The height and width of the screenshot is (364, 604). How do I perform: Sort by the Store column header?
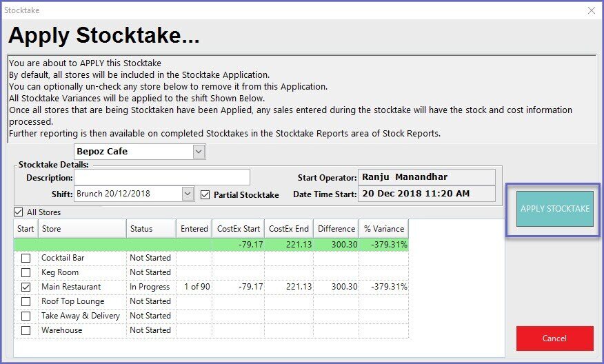82,228
